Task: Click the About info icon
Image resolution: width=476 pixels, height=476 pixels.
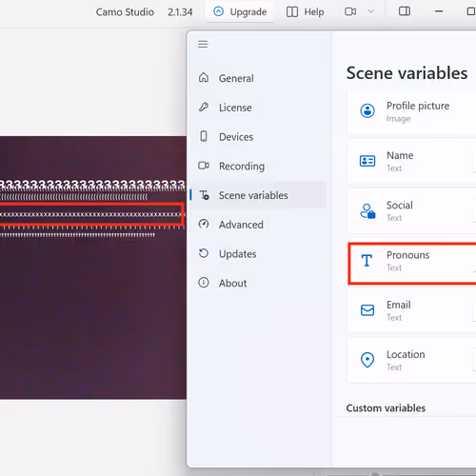Action: (204, 283)
